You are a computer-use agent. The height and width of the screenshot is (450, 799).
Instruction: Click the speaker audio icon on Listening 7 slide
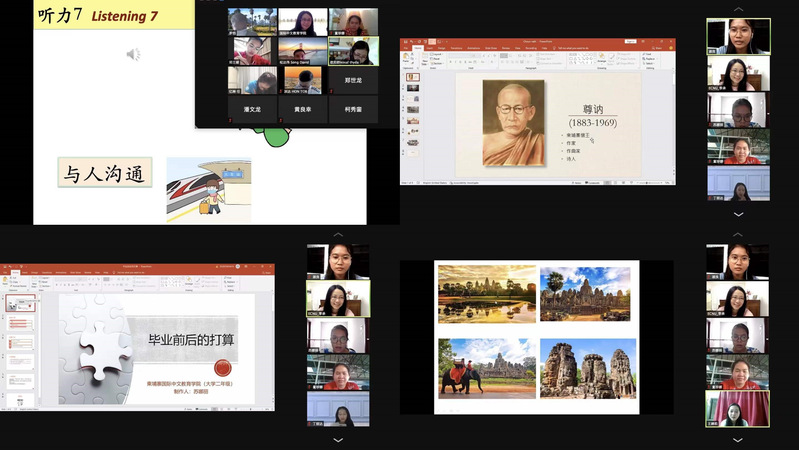[x=133, y=54]
